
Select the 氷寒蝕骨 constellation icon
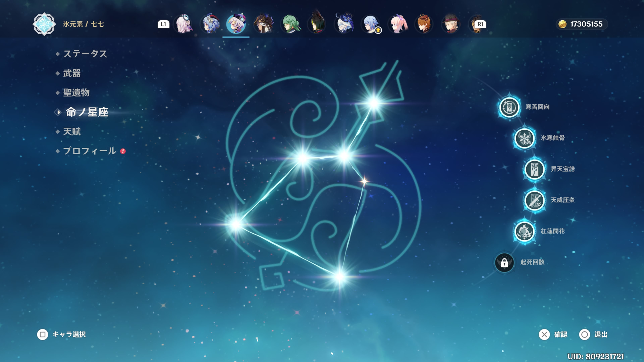[x=524, y=138]
